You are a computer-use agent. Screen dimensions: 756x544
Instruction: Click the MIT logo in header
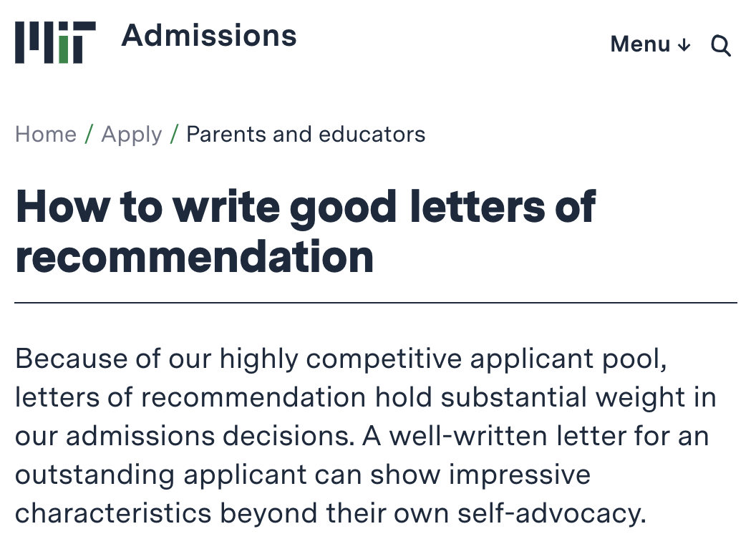coord(55,42)
